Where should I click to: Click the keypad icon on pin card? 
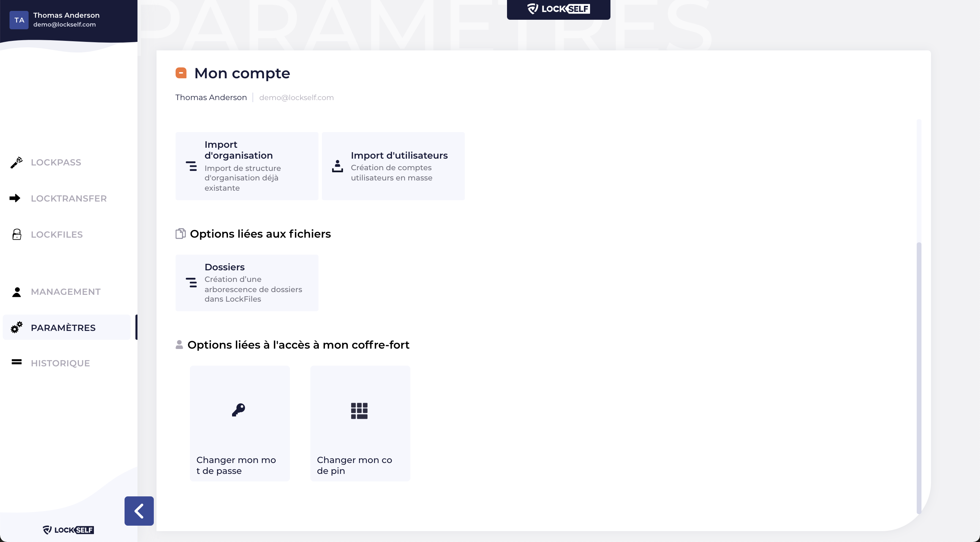pyautogui.click(x=359, y=411)
